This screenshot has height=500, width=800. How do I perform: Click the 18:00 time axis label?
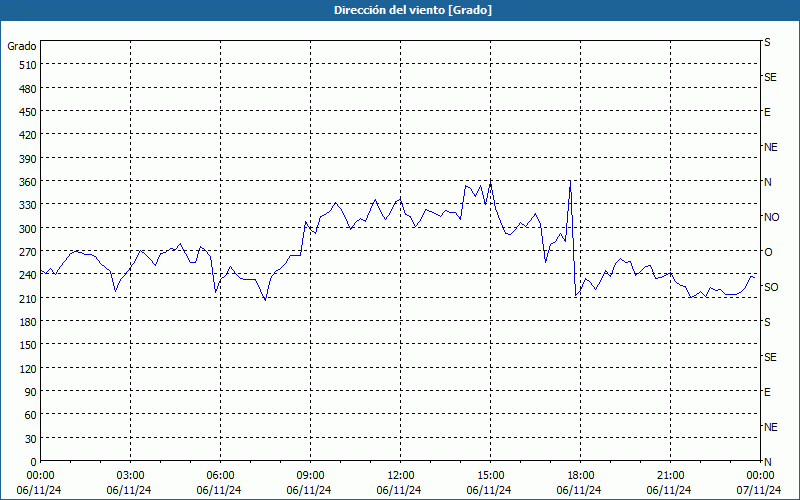[580, 476]
